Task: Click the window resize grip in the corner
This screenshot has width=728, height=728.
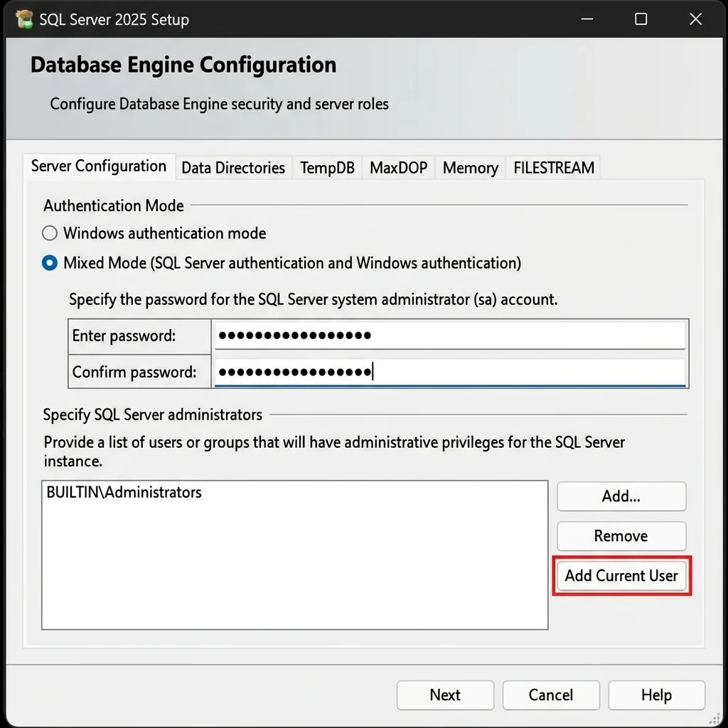Action: [x=715, y=718]
